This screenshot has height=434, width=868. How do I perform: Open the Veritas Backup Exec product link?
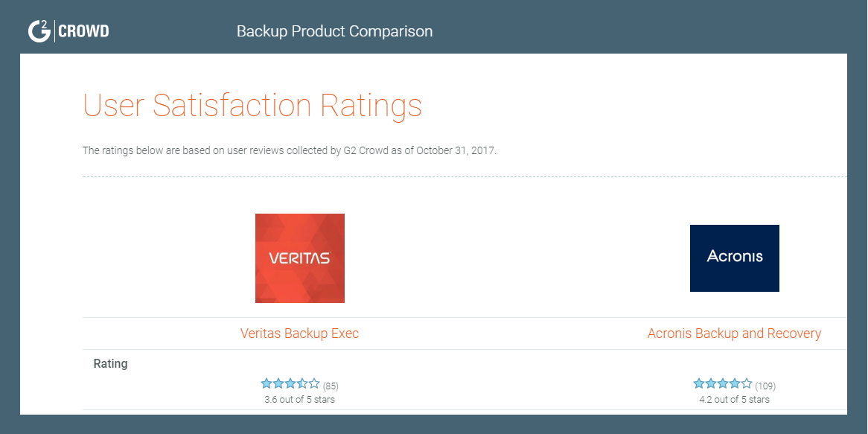(x=299, y=334)
